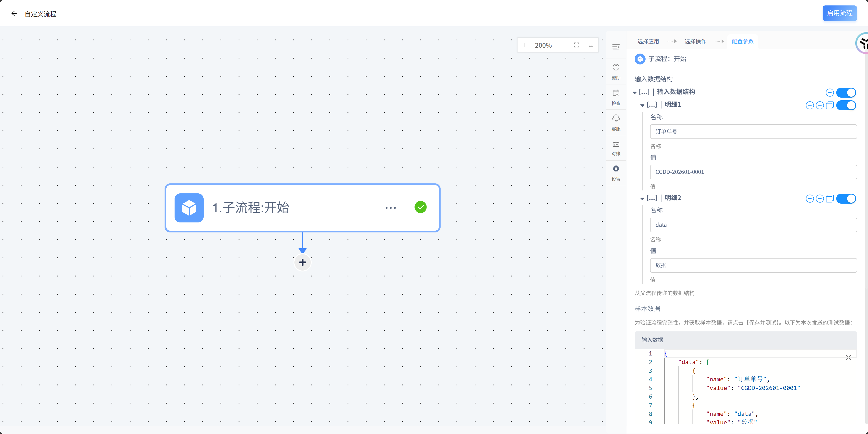The image size is (868, 434).
Task: Toggle the 输入数据结构 switch off
Action: point(846,92)
